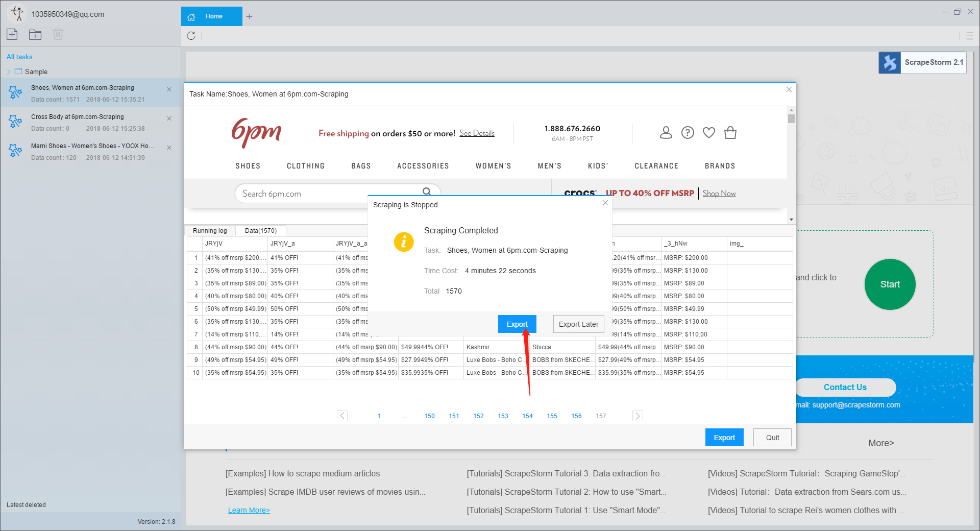Click Export in the Scraping Completed dialog

tap(517, 324)
